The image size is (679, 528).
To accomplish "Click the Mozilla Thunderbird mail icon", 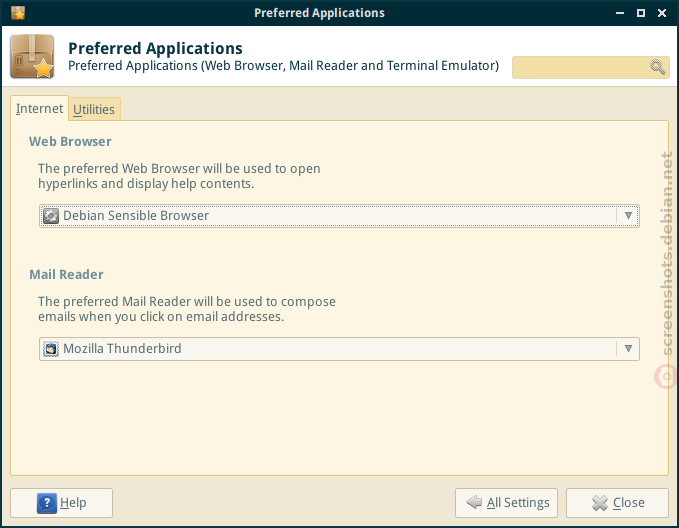I will tap(51, 349).
